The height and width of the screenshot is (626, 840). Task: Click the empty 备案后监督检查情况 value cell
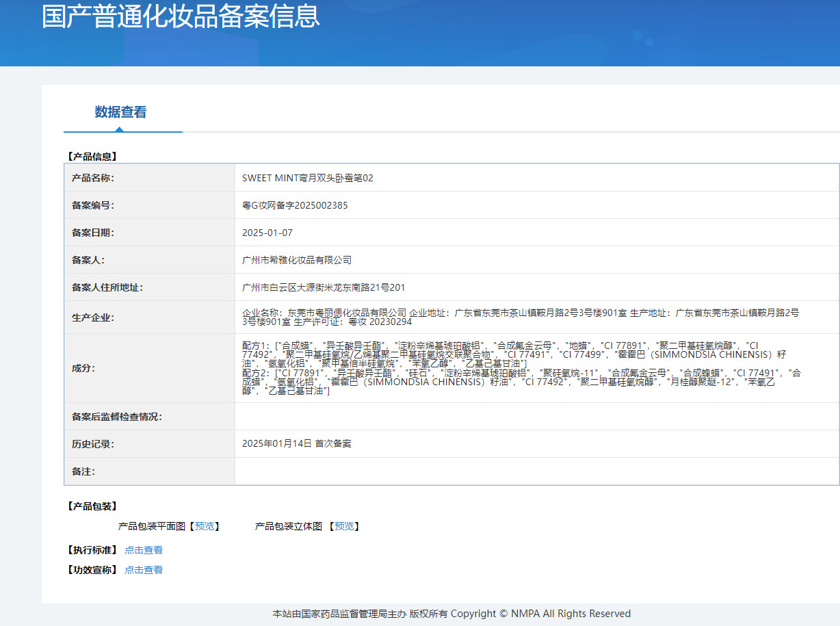coord(536,417)
